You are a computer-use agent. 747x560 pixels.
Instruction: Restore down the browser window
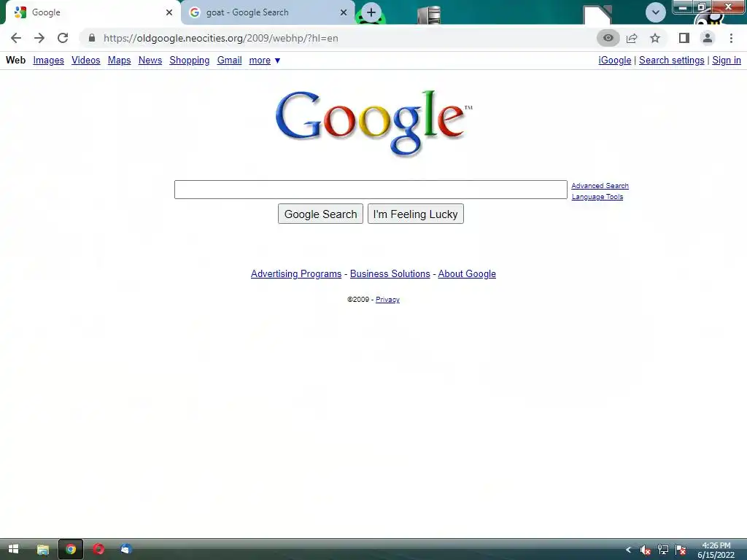click(x=701, y=7)
